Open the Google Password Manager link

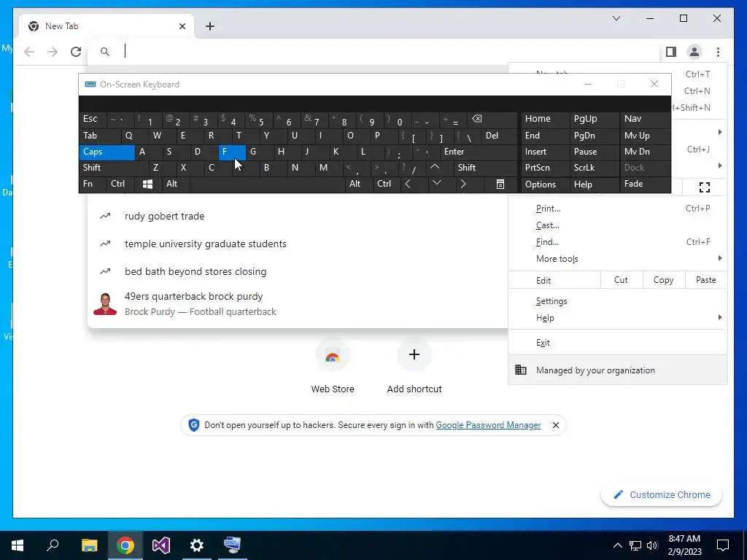(x=488, y=425)
